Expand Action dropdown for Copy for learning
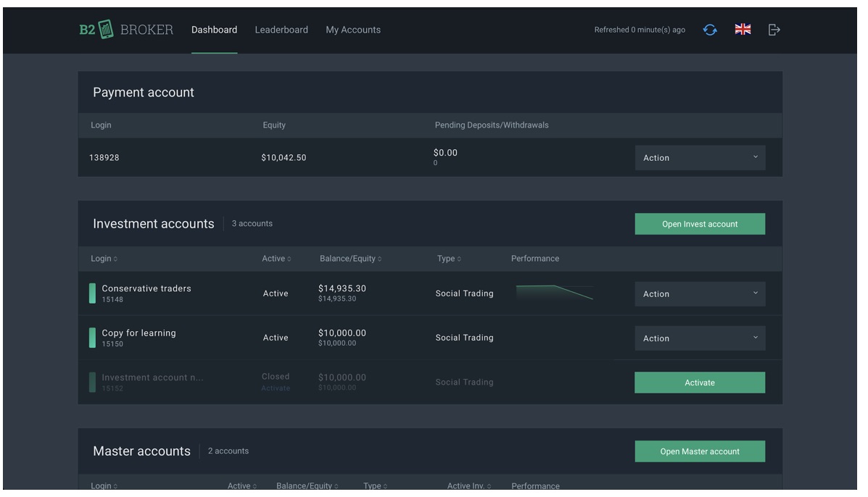The width and height of the screenshot is (868, 497). pyautogui.click(x=699, y=338)
